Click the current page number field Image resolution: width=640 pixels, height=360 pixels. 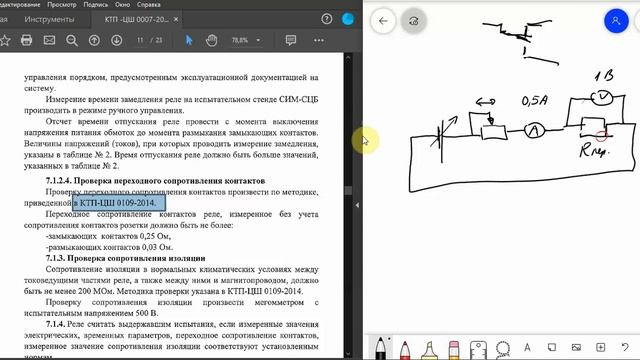(140, 40)
